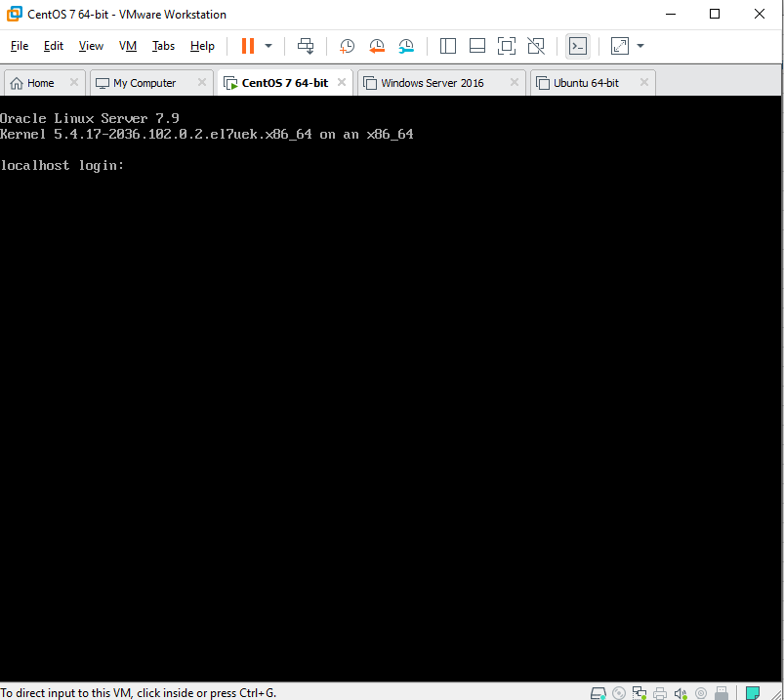Image resolution: width=784 pixels, height=700 pixels.
Task: Take a snapshot of this virtual machine
Action: (x=347, y=46)
